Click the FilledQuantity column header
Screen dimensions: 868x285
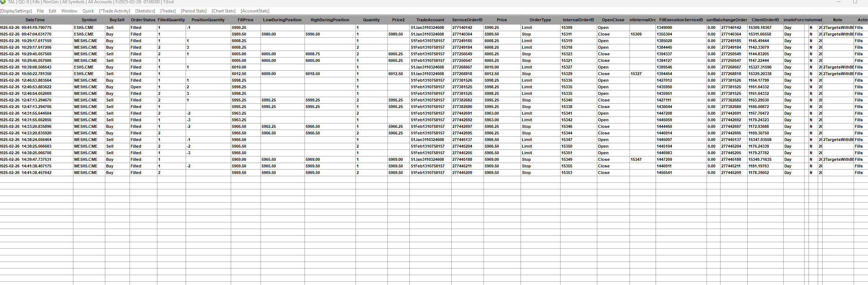(x=171, y=20)
